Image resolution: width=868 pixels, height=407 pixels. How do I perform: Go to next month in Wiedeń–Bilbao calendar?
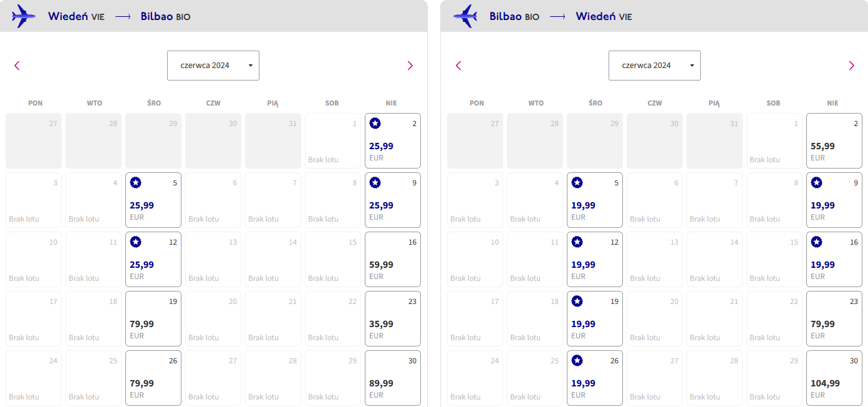410,66
